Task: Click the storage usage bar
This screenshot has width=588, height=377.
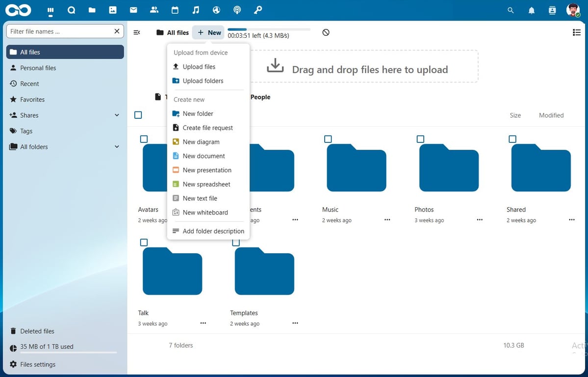Action: click(69, 352)
